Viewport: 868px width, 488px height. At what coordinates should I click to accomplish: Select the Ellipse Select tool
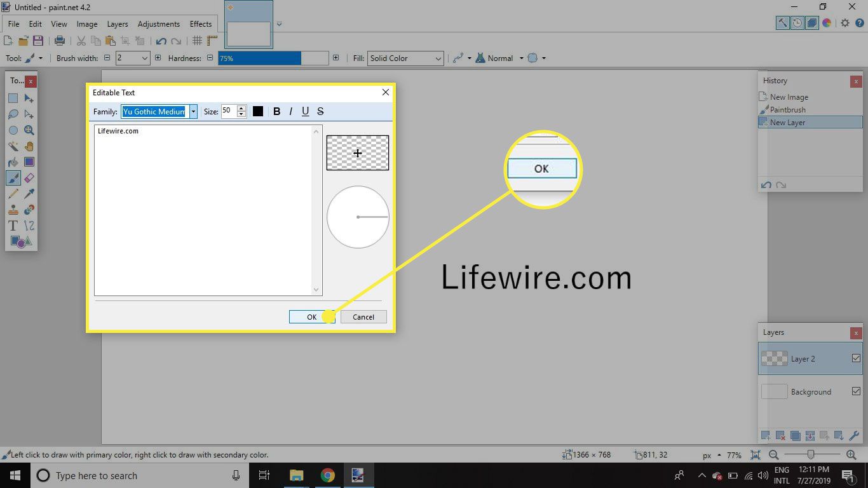coord(13,130)
